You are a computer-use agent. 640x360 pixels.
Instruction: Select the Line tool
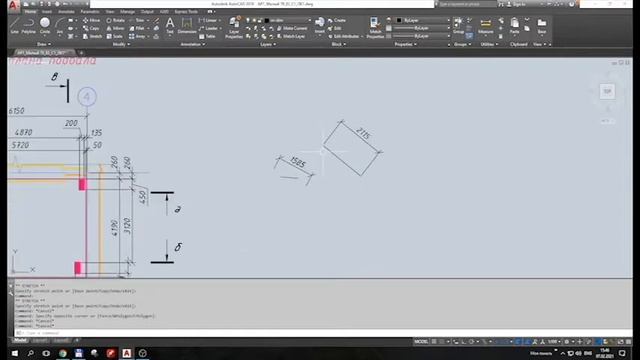point(14,25)
